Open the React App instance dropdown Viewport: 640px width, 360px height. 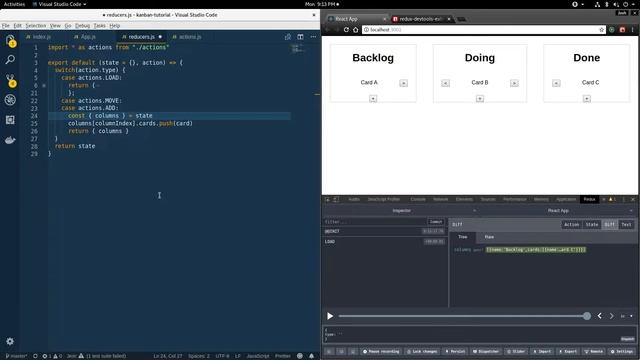(x=558, y=211)
